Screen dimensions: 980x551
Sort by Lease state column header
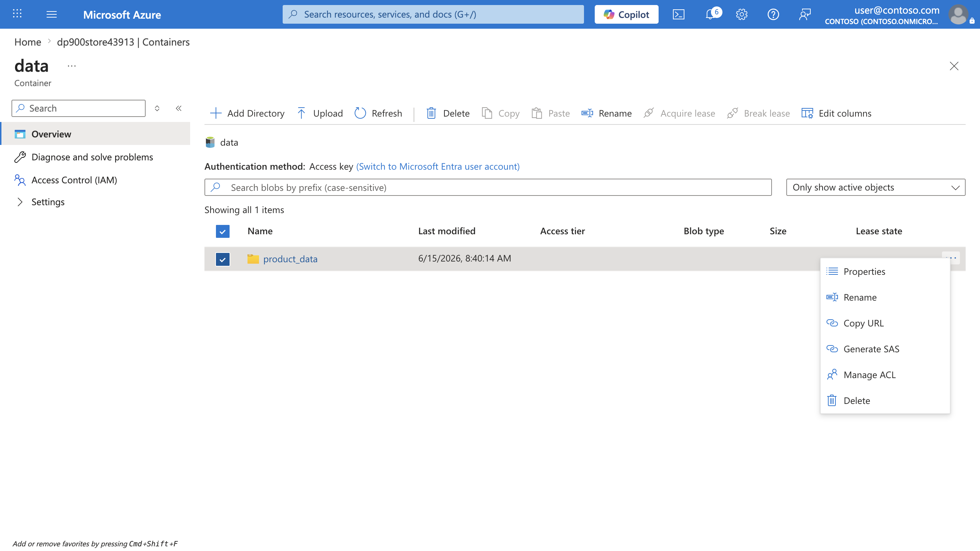pos(879,231)
